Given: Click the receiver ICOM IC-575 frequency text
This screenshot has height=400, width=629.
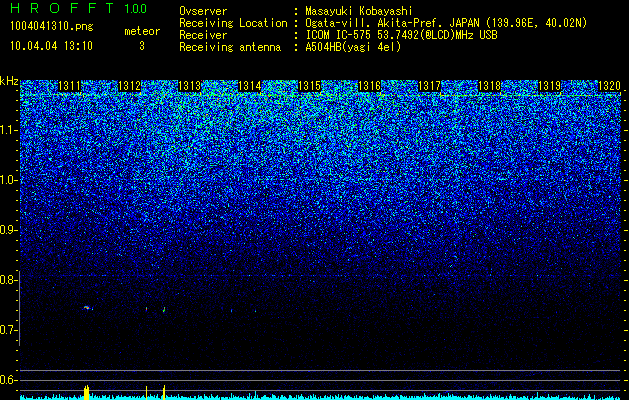Looking at the screenshot, I should [x=401, y=35].
